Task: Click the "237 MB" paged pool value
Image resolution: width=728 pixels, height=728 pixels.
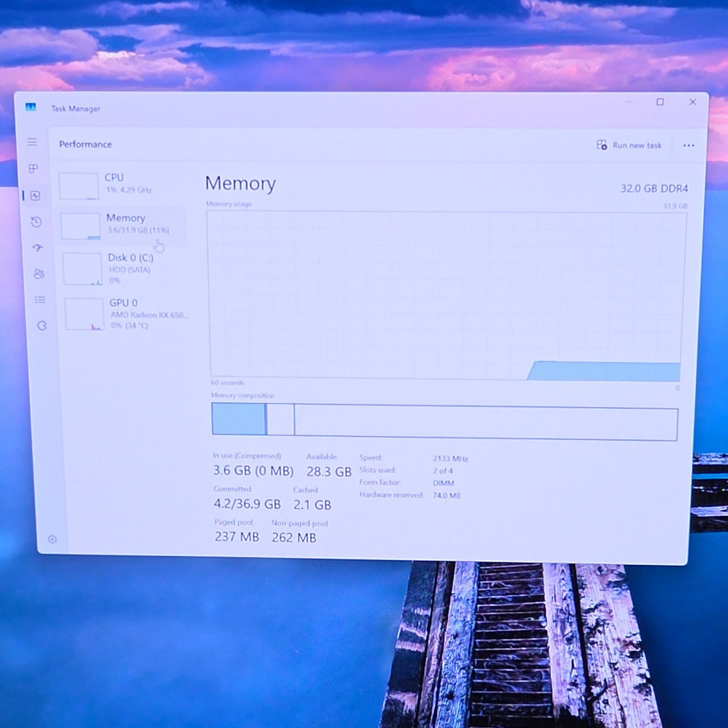Action: click(x=237, y=537)
